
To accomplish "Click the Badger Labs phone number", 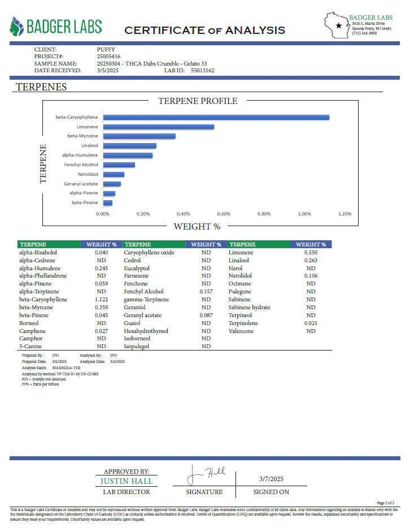I will click(364, 33).
